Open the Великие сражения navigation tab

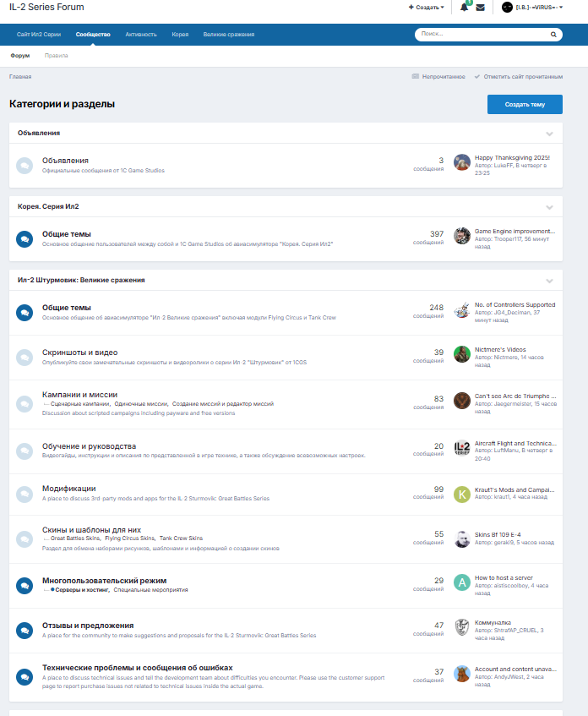pos(228,35)
